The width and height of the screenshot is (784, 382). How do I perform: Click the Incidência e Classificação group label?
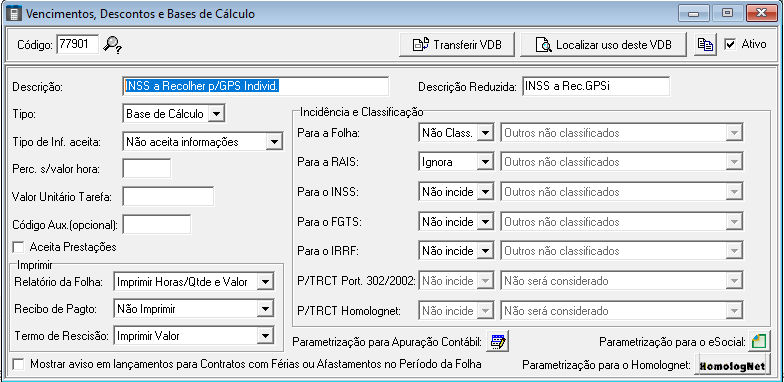[361, 112]
